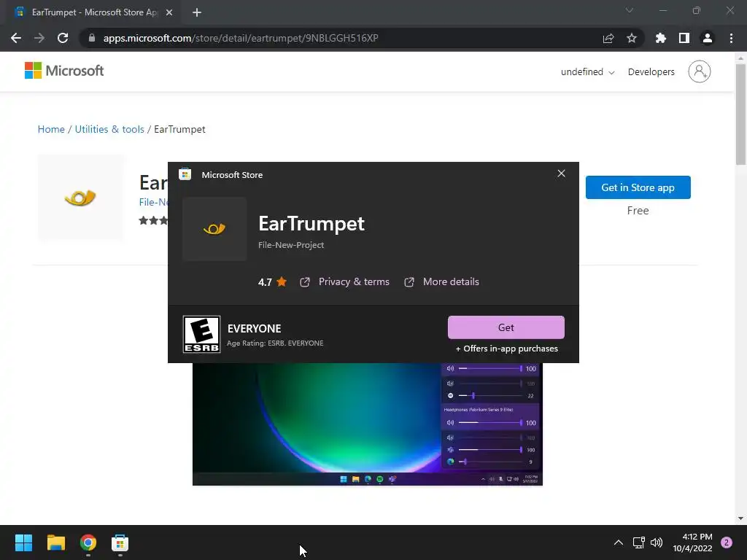Click the Microsoft Store popup title icon
The image size is (747, 560).
click(x=185, y=174)
